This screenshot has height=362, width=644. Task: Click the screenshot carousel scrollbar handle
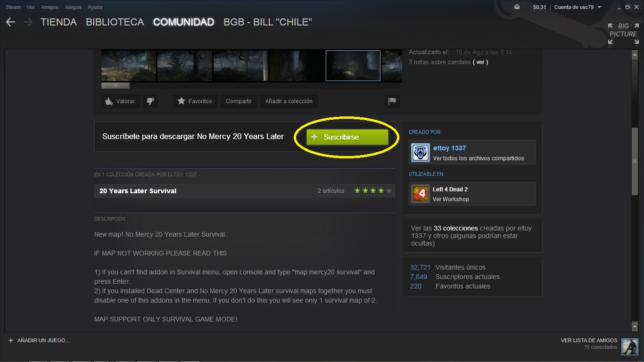click(115, 86)
